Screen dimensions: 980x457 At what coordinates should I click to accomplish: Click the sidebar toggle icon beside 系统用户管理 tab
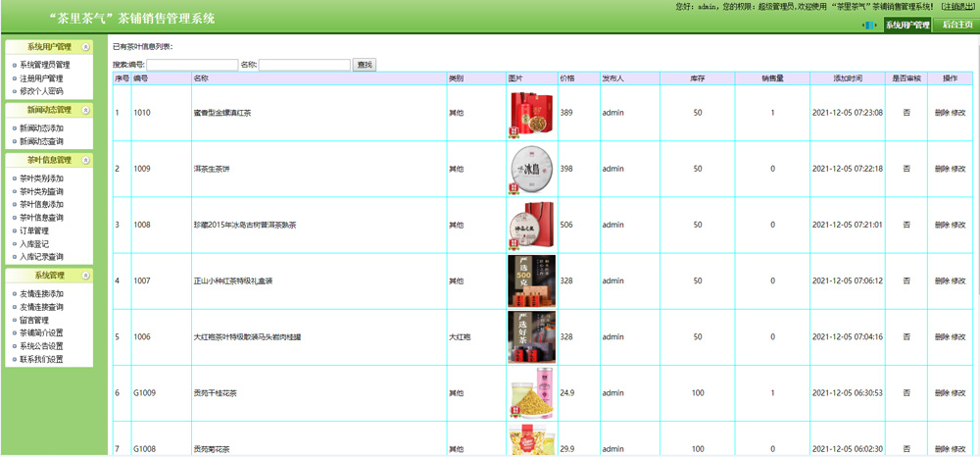click(x=869, y=25)
